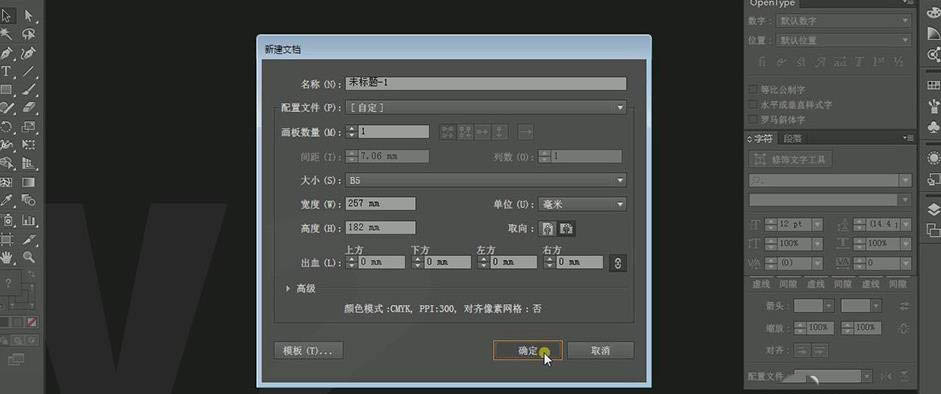
Task: Click the Gradient swatch button in toolbar
Action: tap(18, 322)
